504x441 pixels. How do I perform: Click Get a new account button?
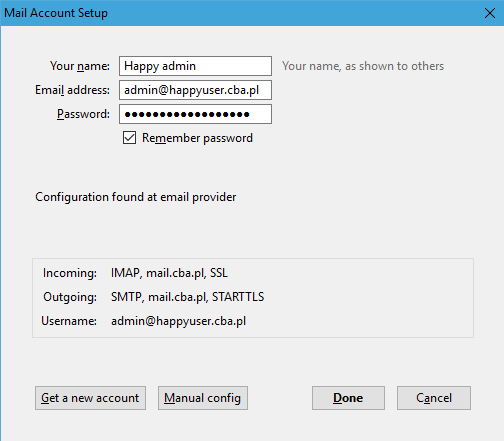pyautogui.click(x=90, y=398)
